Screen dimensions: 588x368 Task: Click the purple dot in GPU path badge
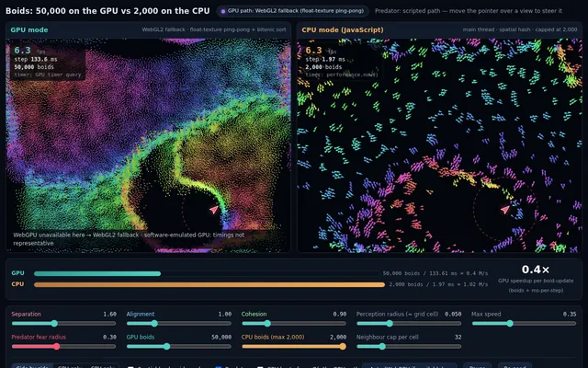(x=223, y=11)
